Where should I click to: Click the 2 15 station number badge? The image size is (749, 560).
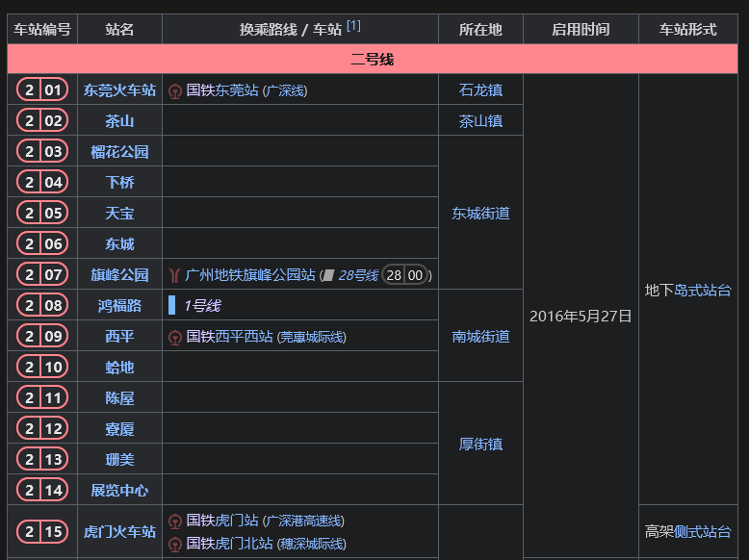[42, 531]
